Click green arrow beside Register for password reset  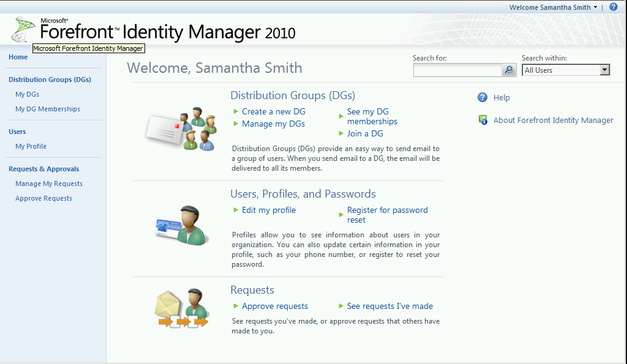341,215
